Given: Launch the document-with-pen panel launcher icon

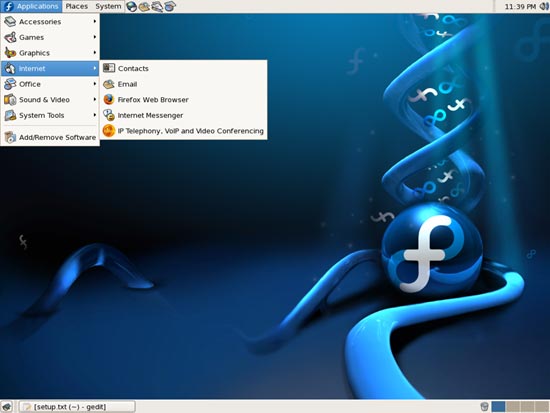Looking at the screenshot, I should (157, 6).
